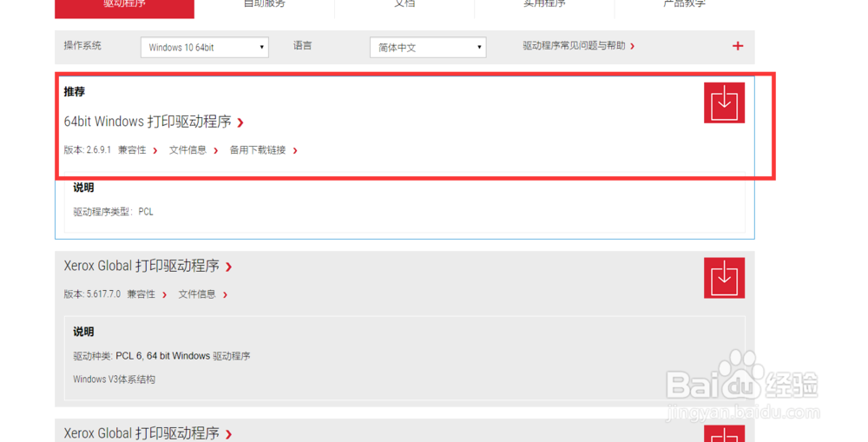Image resolution: width=868 pixels, height=442 pixels.
Task: Switch to the 产品教学 tab
Action: point(684,4)
